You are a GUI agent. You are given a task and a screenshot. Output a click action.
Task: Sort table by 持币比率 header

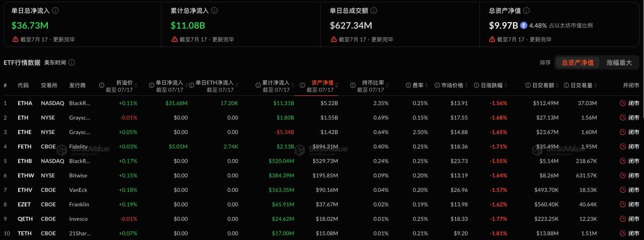(373, 82)
